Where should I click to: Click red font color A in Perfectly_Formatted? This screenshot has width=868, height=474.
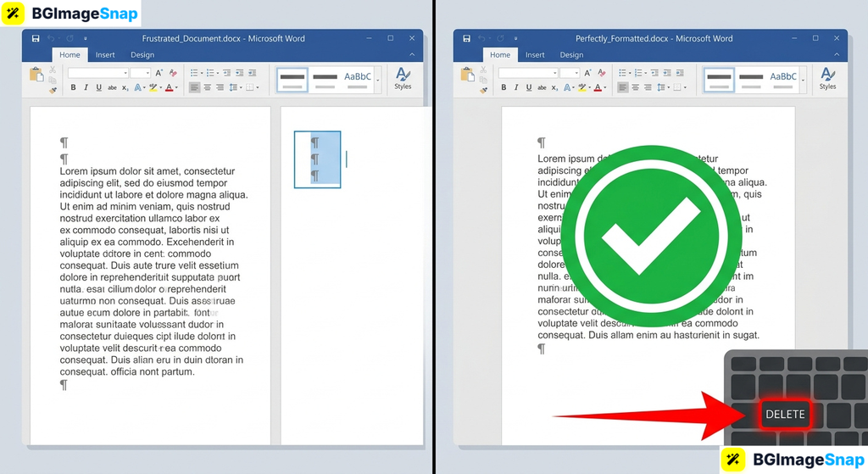598,87
